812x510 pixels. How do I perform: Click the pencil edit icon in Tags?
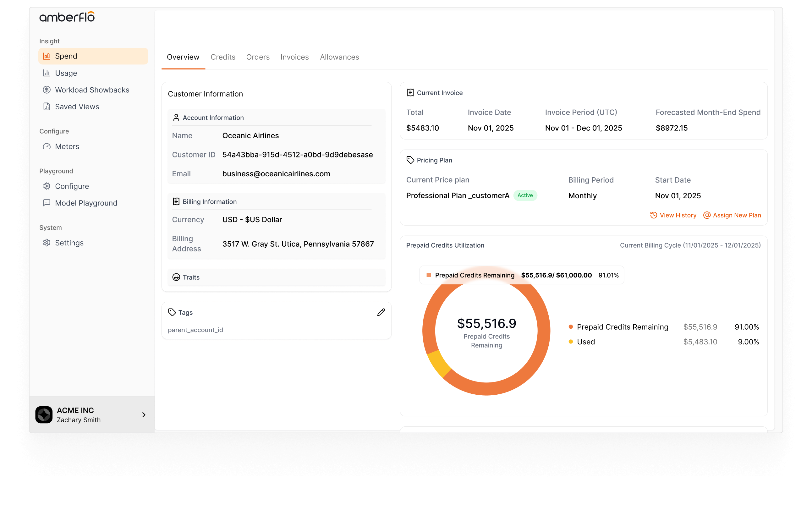381,312
